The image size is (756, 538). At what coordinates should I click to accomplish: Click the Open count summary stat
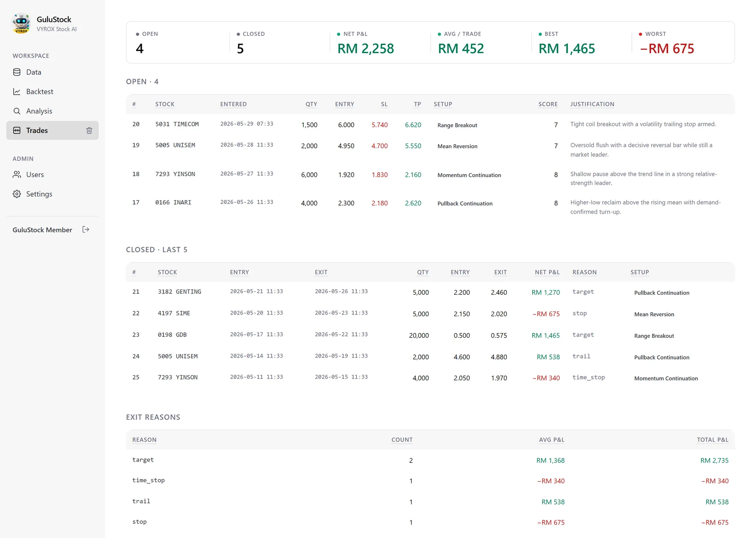pyautogui.click(x=147, y=43)
